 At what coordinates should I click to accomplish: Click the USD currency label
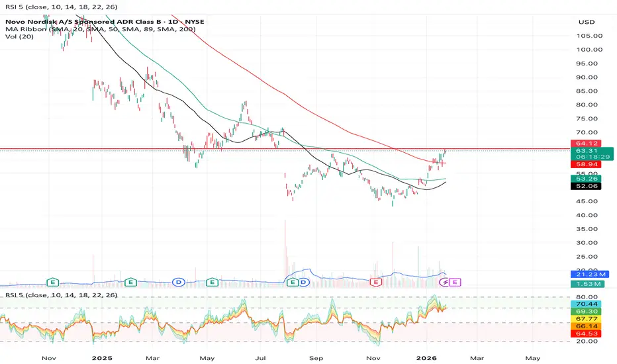[x=587, y=22]
